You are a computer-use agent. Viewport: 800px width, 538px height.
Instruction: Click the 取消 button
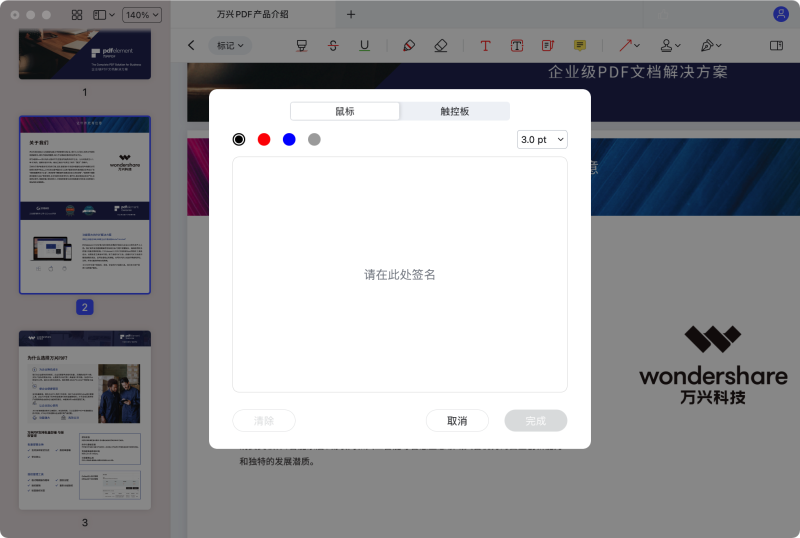click(457, 421)
